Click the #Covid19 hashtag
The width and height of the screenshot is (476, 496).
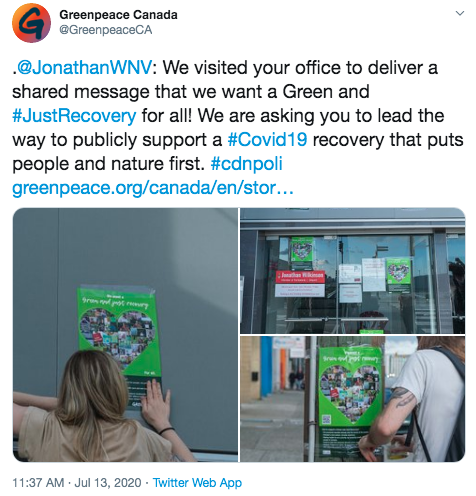[267, 140]
